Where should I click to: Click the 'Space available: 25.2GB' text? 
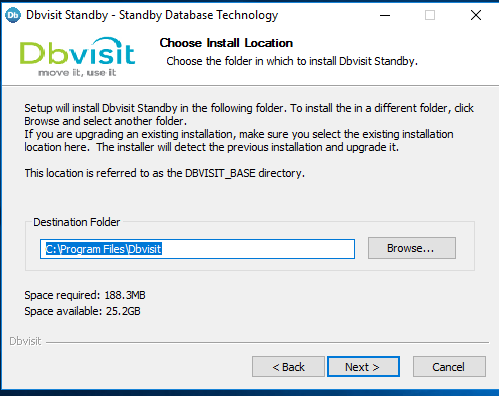click(82, 311)
